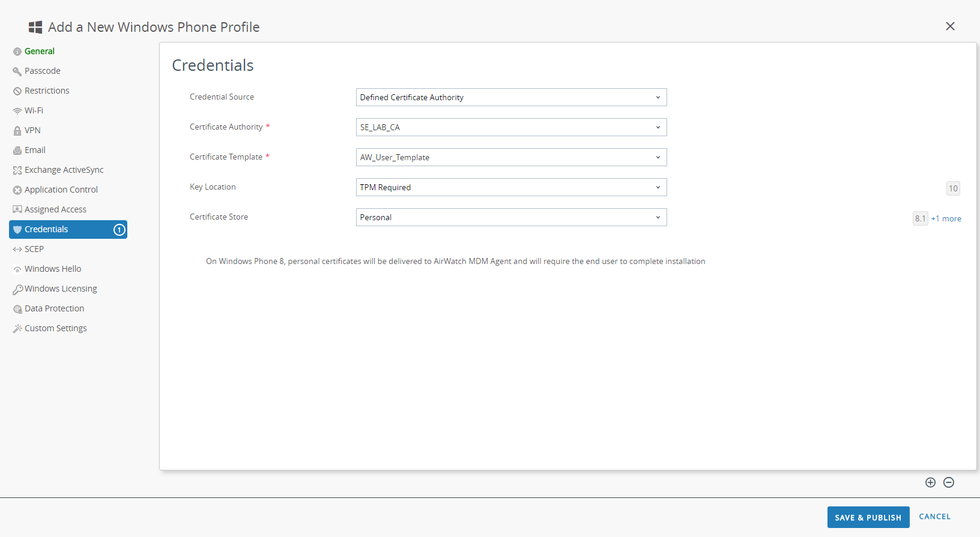
Task: Cancel the profile creation
Action: click(934, 517)
